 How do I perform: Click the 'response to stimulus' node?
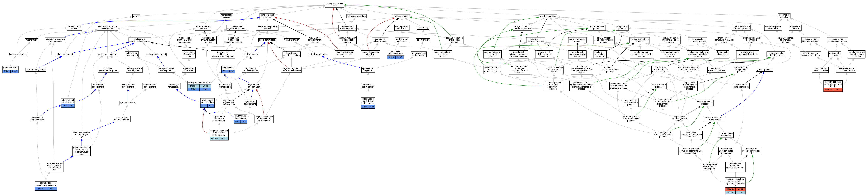(x=784, y=16)
